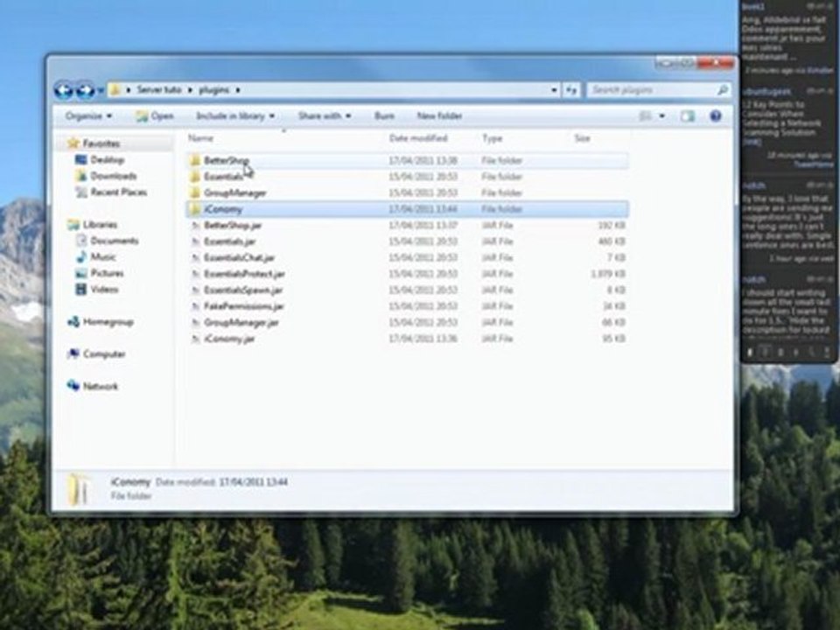Viewport: 840px width, 630px height.
Task: Expand the view options dropdown arrow
Action: pyautogui.click(x=662, y=115)
